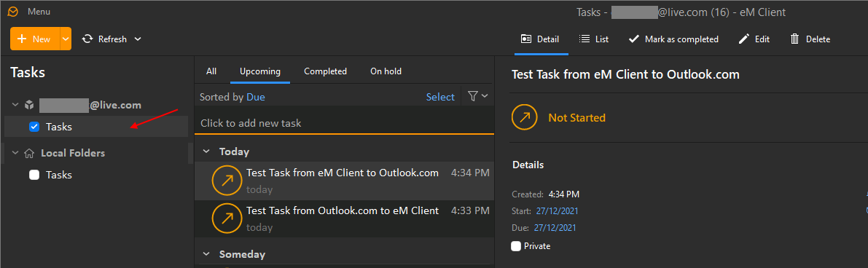Click the add new task field
Viewport: 868px width, 268px height.
click(344, 123)
